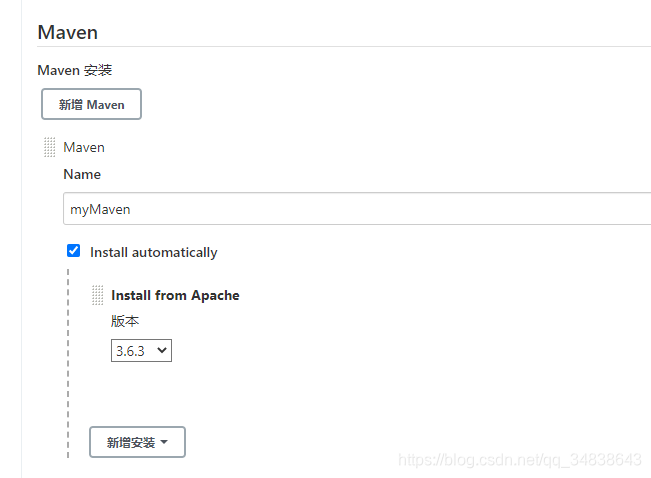Focus the Name field containing myMaven

click(x=357, y=208)
